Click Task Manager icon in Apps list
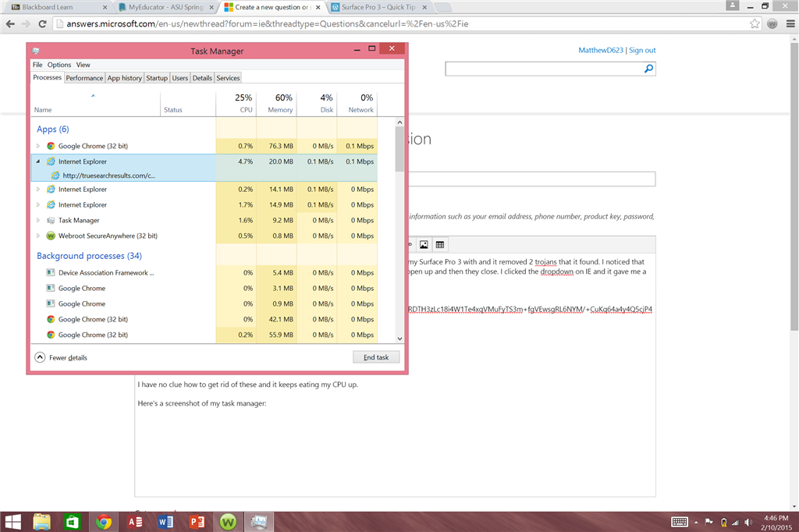Screen dimensions: 799x532 click(51, 220)
